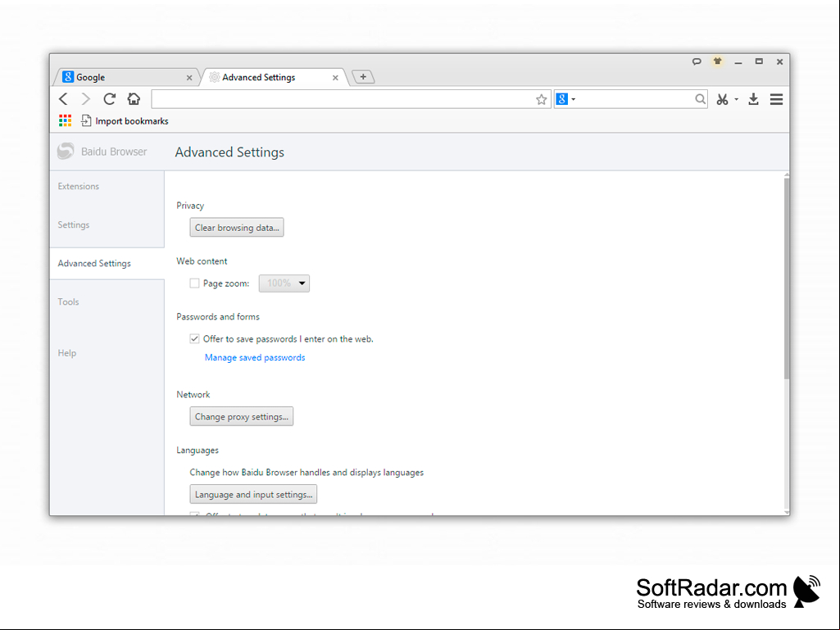Screen dimensions: 840x630
Task: Reload the current page
Action: coord(109,99)
